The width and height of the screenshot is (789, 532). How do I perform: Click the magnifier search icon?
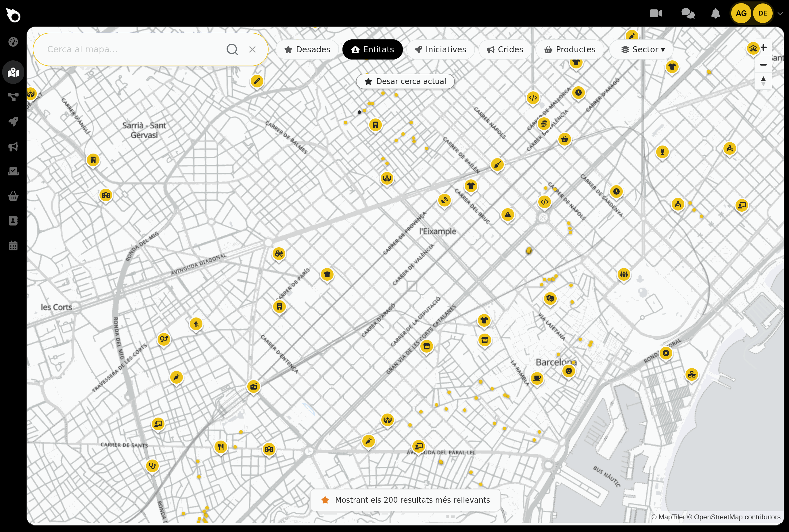232,49
